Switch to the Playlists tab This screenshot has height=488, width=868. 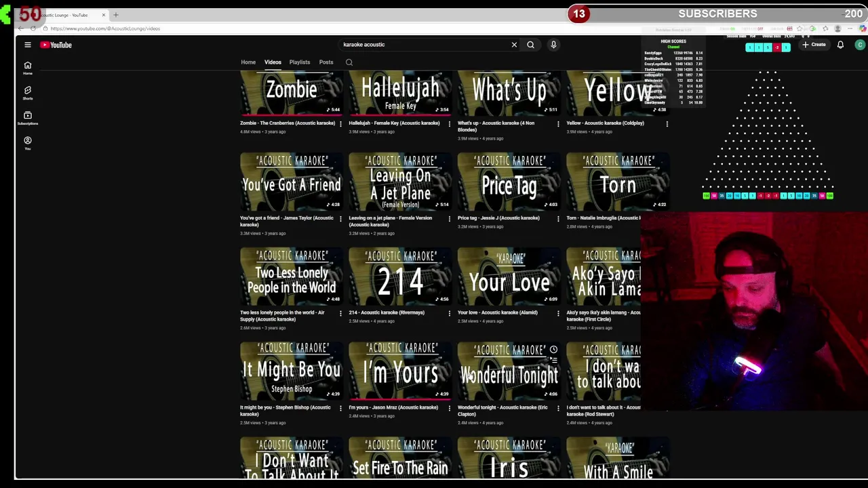[x=299, y=62]
